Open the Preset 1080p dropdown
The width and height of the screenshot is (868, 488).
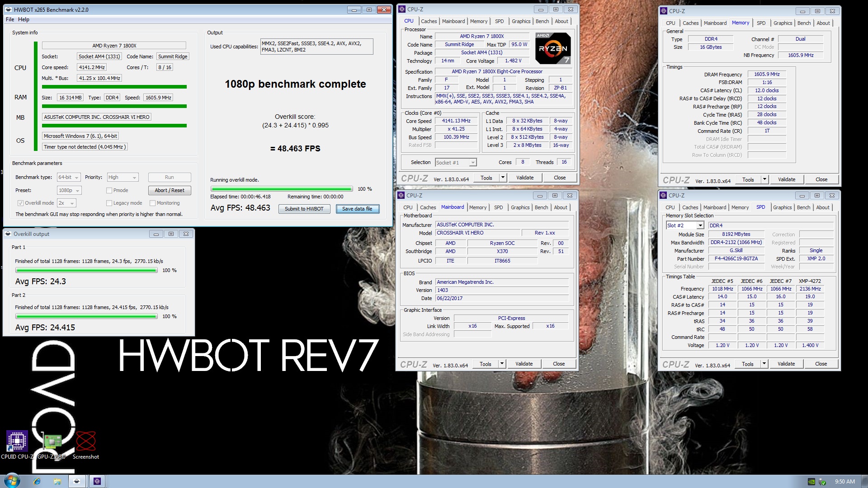[x=69, y=190]
